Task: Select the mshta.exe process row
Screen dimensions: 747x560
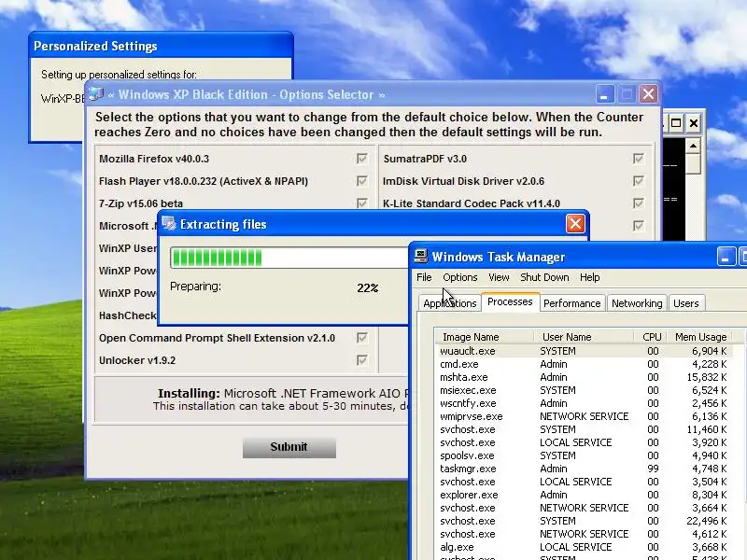Action: point(583,377)
